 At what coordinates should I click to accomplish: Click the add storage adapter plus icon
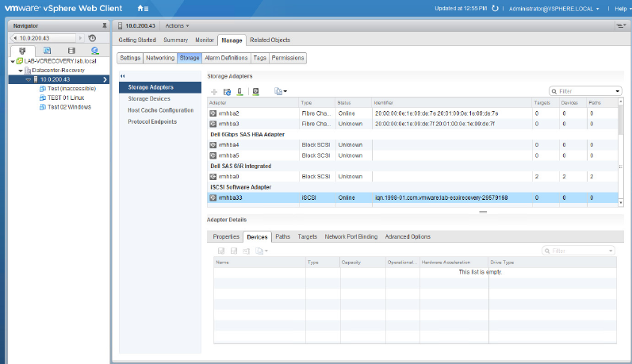tap(214, 91)
